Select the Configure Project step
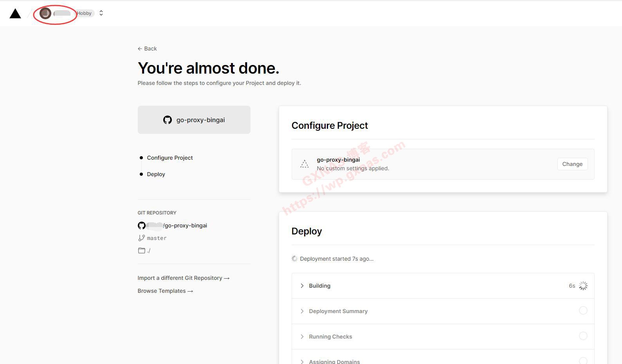 tap(169, 158)
